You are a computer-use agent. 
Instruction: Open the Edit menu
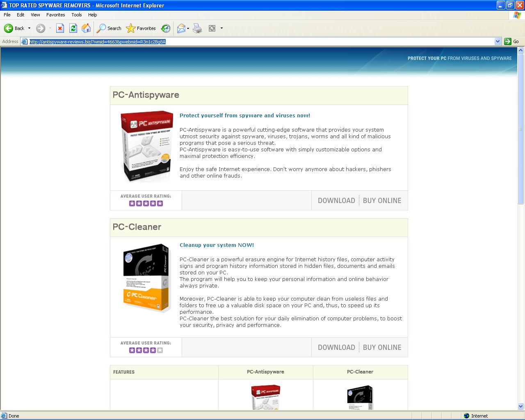point(21,15)
